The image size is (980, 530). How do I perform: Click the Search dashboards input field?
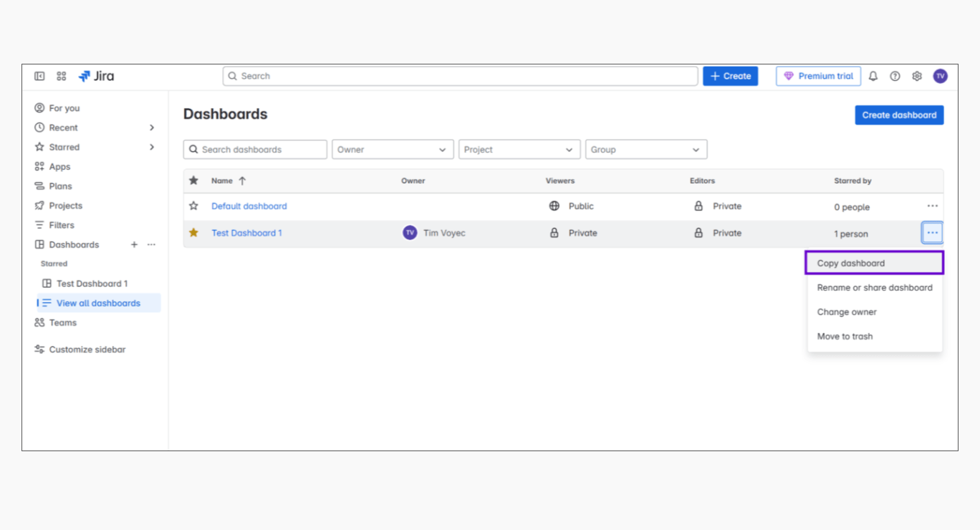point(256,150)
